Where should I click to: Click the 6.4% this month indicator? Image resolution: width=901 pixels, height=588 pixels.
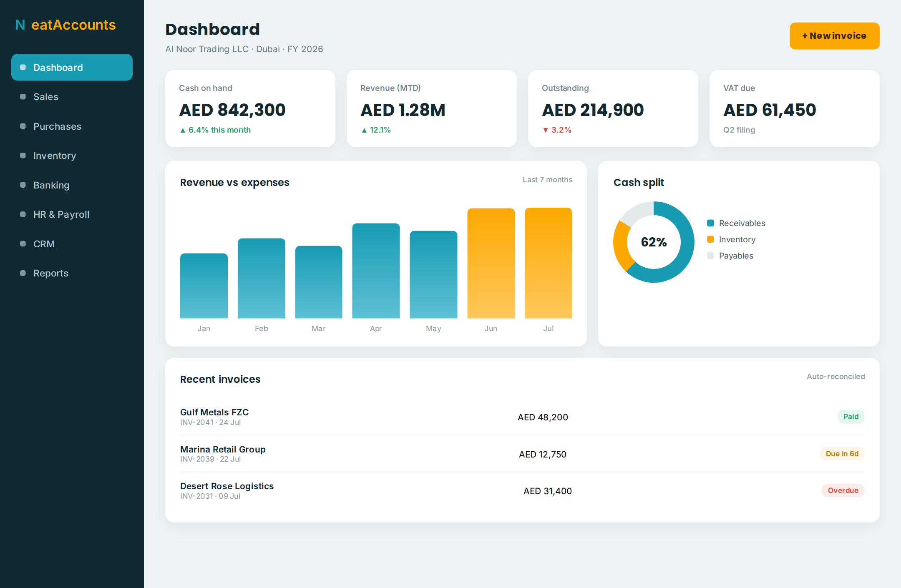click(x=215, y=130)
